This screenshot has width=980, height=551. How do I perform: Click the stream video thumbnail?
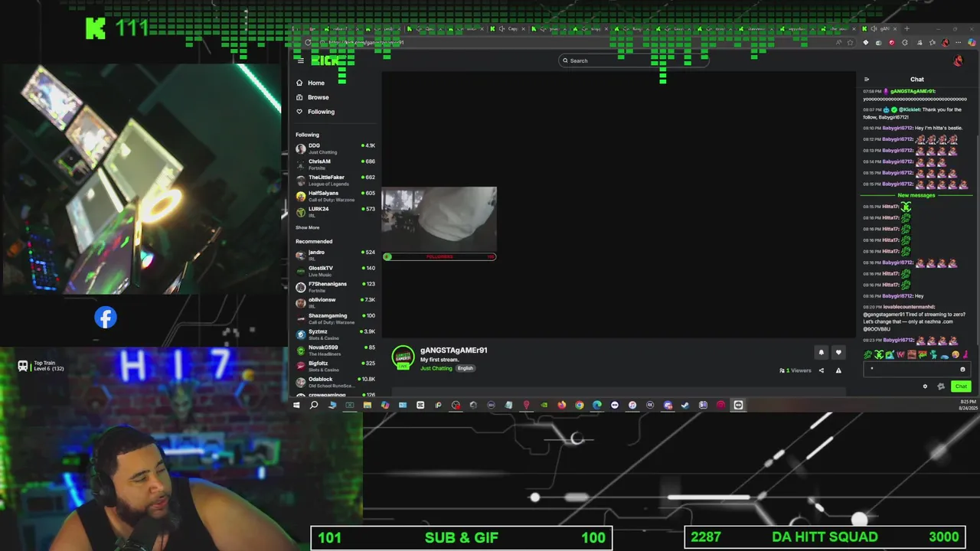coord(439,220)
